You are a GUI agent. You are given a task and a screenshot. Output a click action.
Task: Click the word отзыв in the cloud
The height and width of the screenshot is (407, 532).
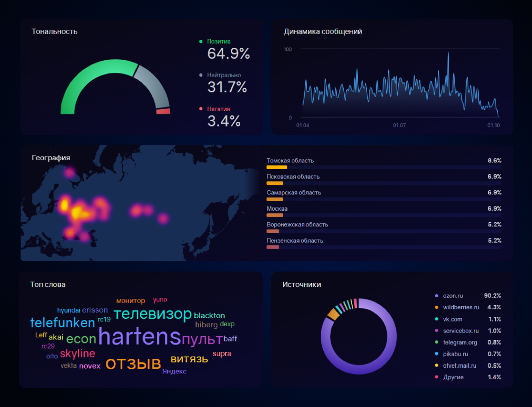(133, 364)
